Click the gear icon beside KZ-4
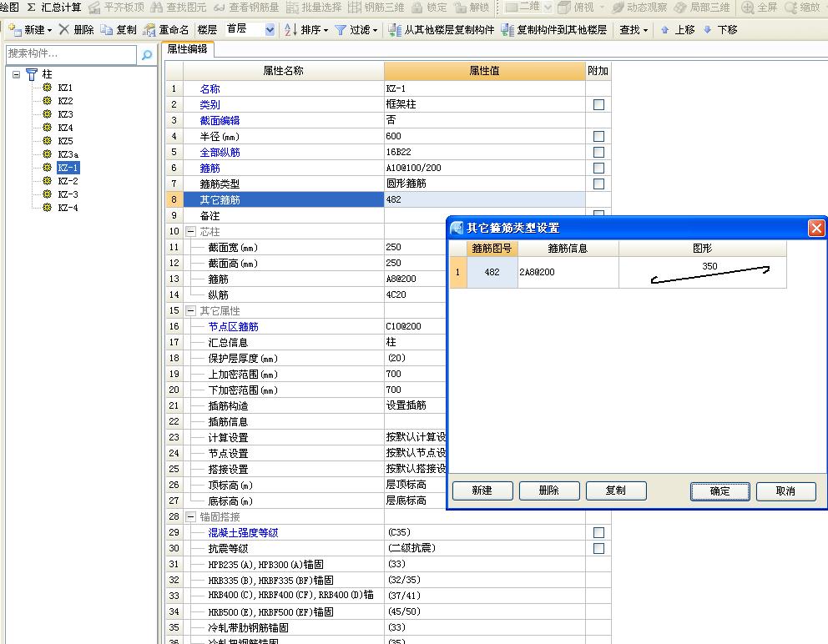The width and height of the screenshot is (828, 644). coord(47,208)
